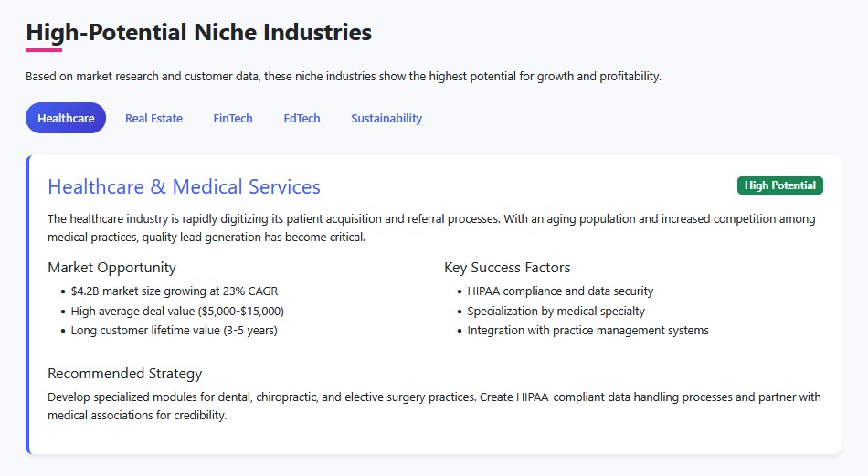This screenshot has width=868, height=476.
Task: Click the $4.2B market size bullet
Action: pos(174,291)
